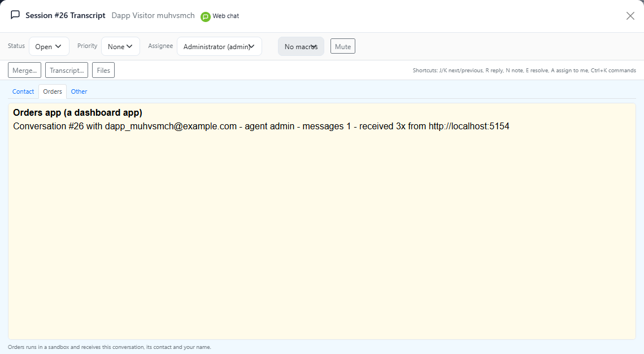Click the Conversation #26 details line

[x=261, y=126]
